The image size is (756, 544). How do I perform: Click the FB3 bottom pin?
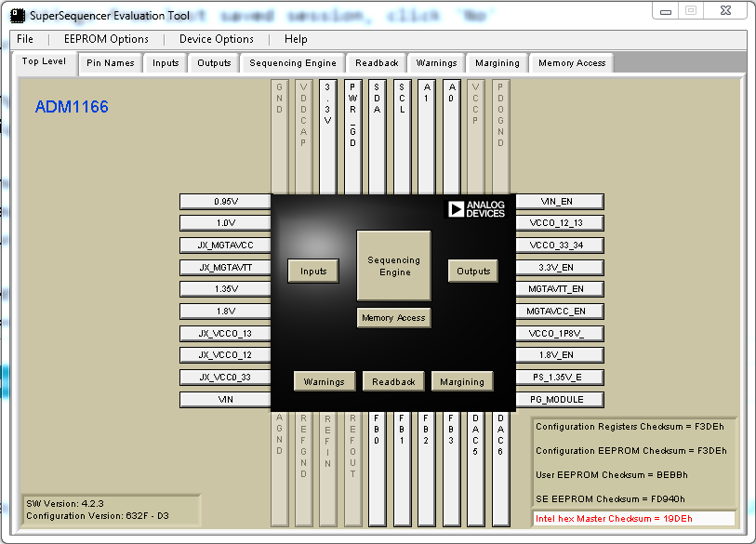tap(451, 469)
